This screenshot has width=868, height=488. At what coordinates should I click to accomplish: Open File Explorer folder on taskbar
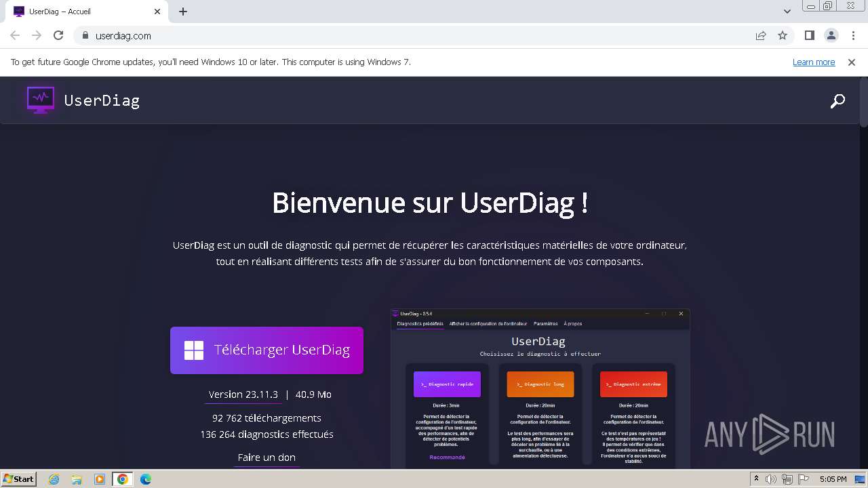click(77, 479)
